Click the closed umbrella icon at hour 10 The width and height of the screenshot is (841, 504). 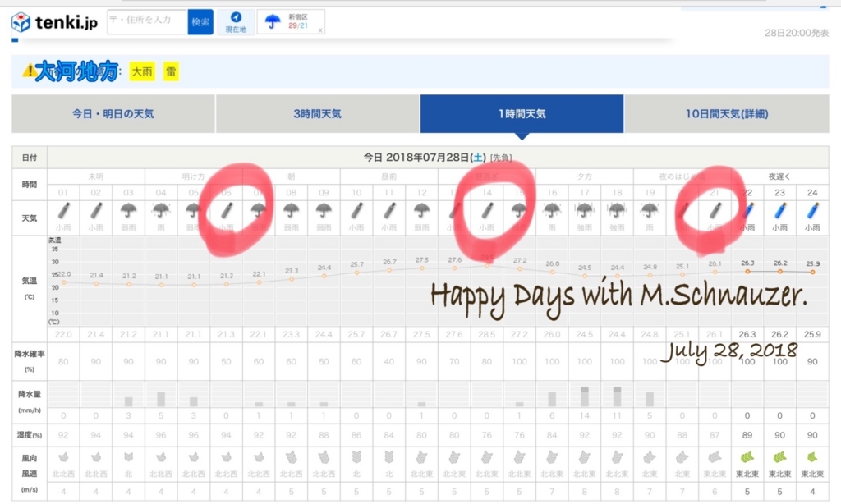(x=356, y=211)
